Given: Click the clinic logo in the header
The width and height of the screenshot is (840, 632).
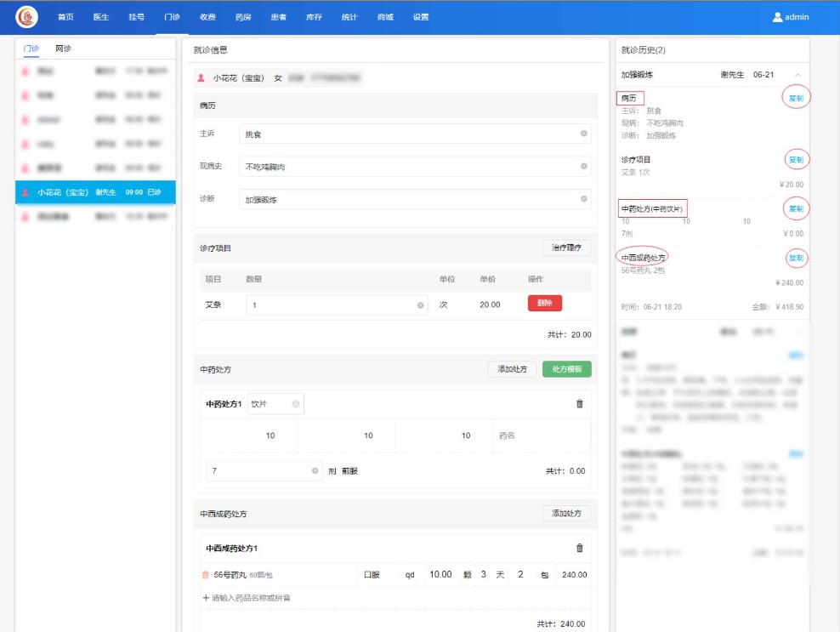Looking at the screenshot, I should pos(26,17).
